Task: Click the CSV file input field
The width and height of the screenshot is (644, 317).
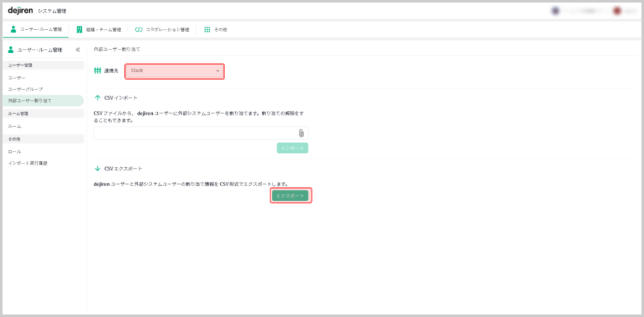Action: point(201,133)
